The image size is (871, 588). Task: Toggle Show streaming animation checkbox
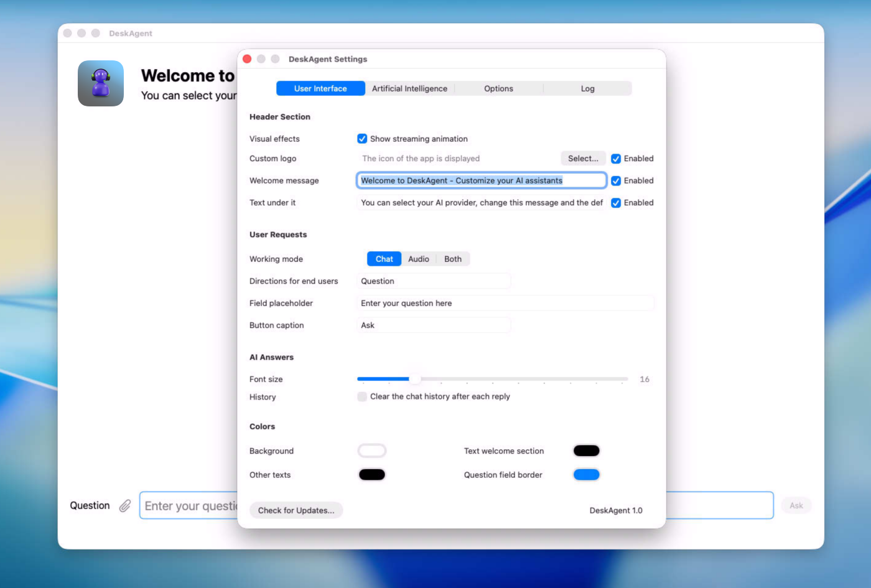click(362, 139)
